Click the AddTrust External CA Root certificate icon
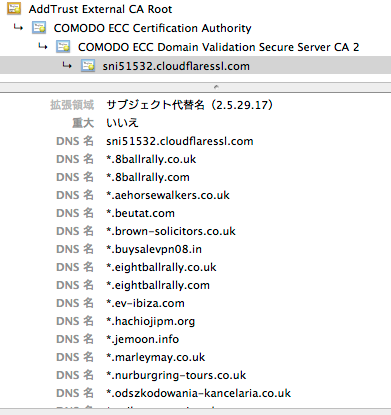 point(14,9)
